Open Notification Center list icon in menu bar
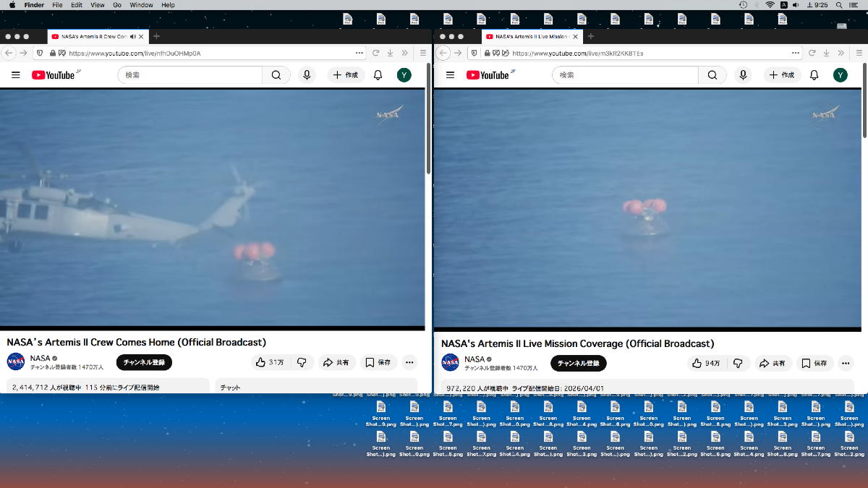 click(853, 5)
